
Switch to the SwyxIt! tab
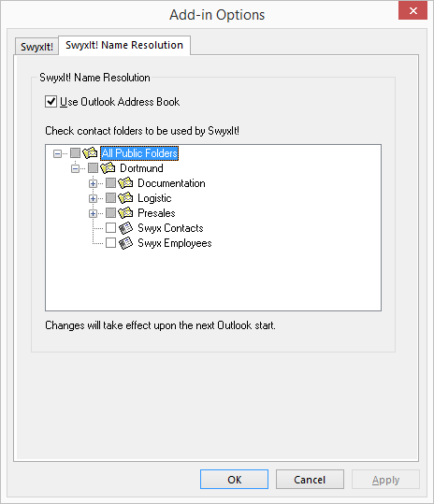36,47
